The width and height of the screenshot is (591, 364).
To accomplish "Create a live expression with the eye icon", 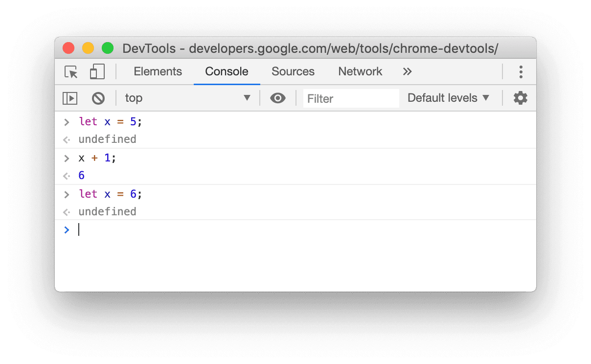I will (278, 98).
